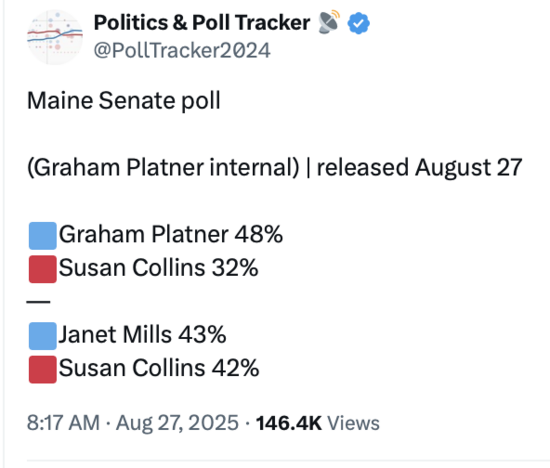Screen dimensions: 550x468
Task: Click the blue verified checkmark badge
Action: pyautogui.click(x=358, y=23)
